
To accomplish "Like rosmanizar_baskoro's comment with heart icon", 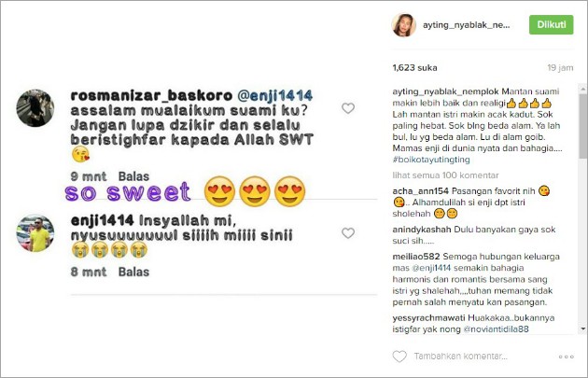I will point(348,108).
